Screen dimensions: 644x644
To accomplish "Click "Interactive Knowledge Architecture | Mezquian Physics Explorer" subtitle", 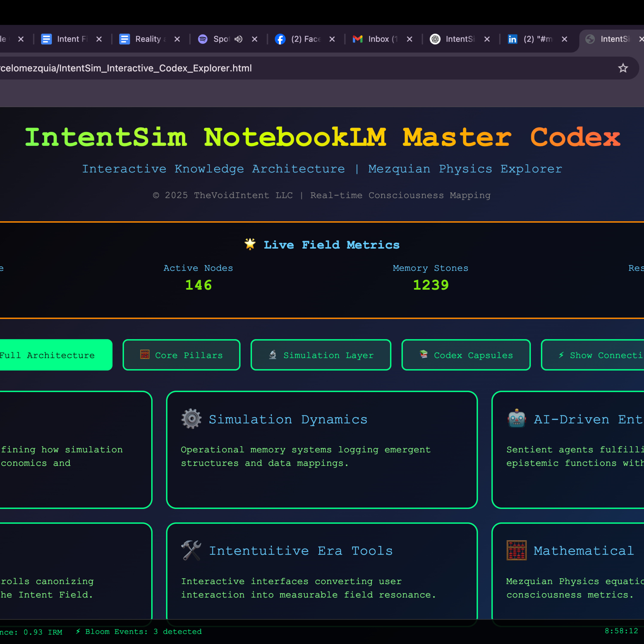I will coord(322,169).
